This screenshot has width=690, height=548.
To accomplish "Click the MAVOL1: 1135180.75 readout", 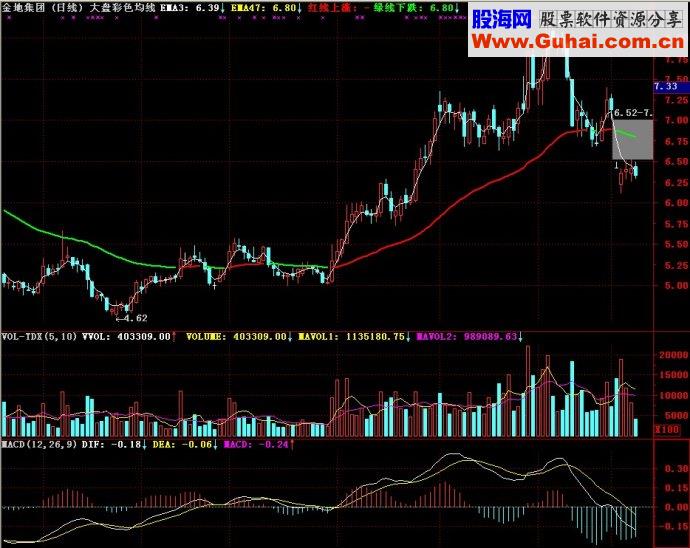I will (x=354, y=337).
